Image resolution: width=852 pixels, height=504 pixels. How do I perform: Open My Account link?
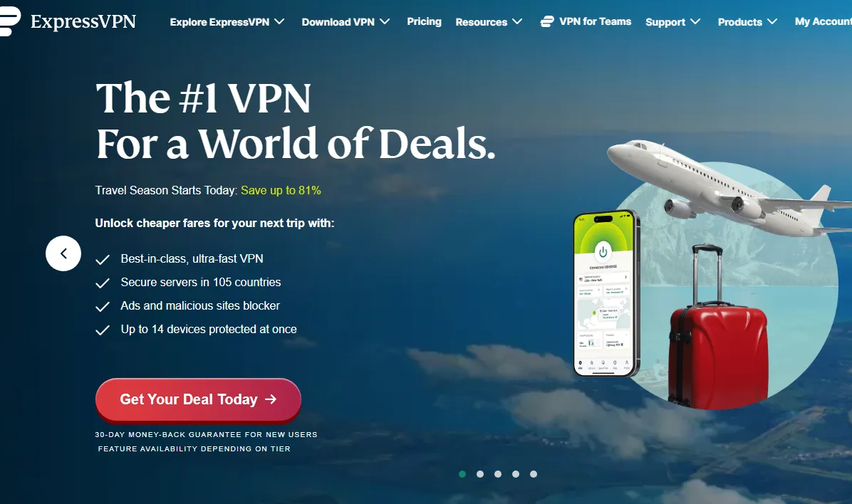[824, 22]
